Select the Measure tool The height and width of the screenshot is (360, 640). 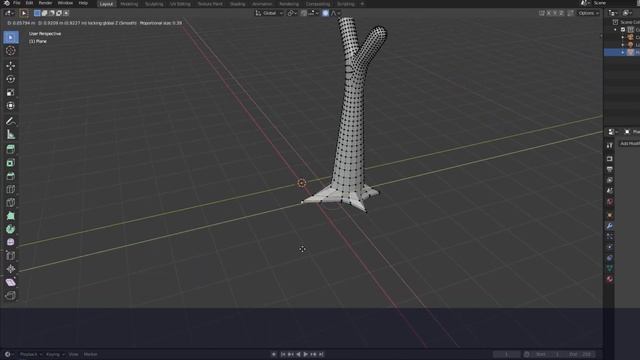point(11,135)
